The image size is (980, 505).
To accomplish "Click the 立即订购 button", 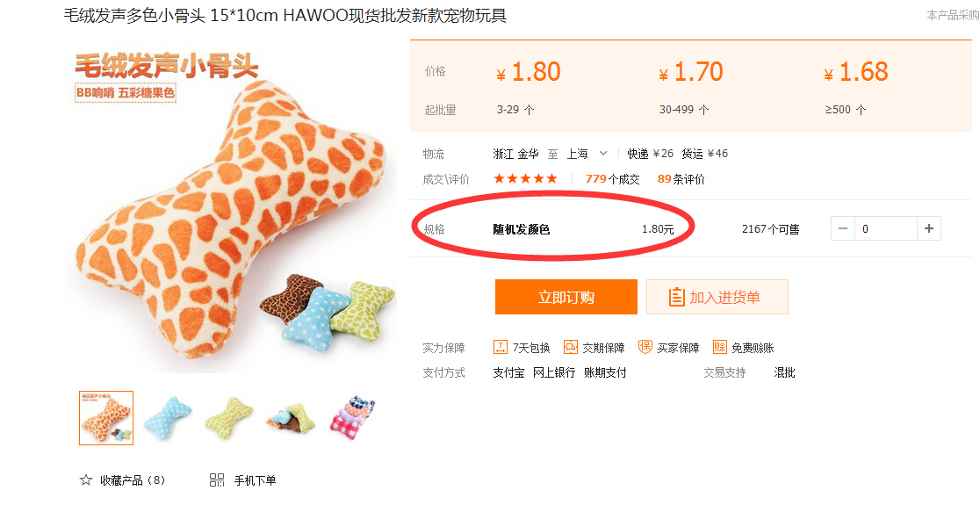I will [x=566, y=297].
